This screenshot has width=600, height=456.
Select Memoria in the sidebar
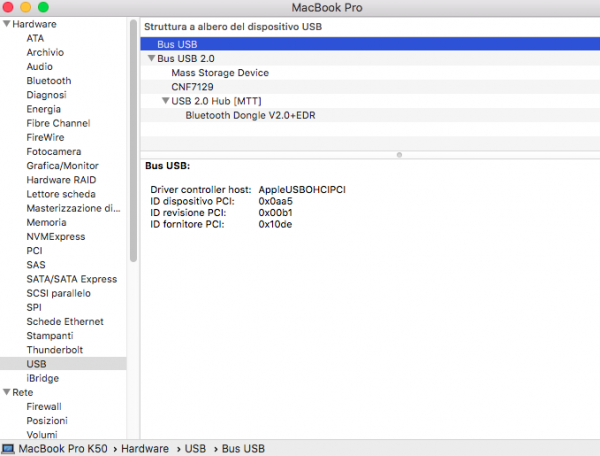click(46, 222)
